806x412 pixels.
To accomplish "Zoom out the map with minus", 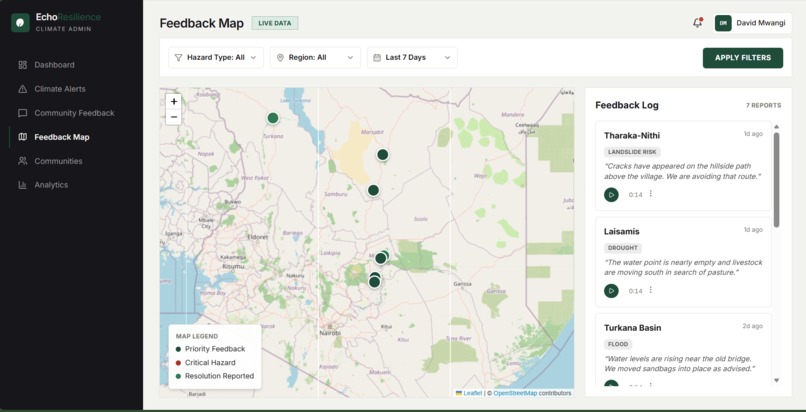I will coord(174,117).
